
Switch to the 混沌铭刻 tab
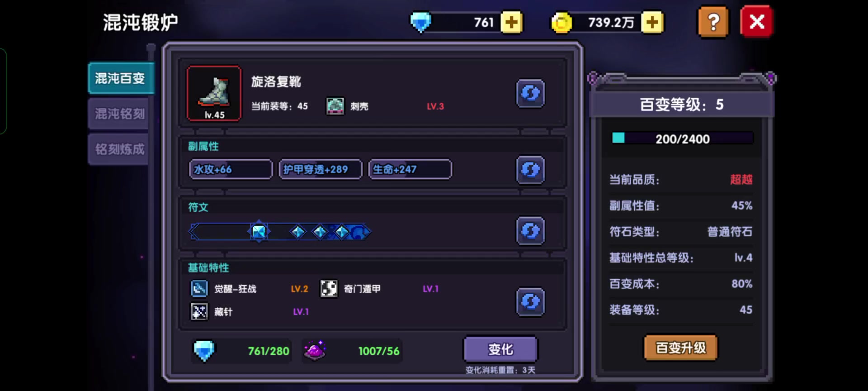click(119, 114)
